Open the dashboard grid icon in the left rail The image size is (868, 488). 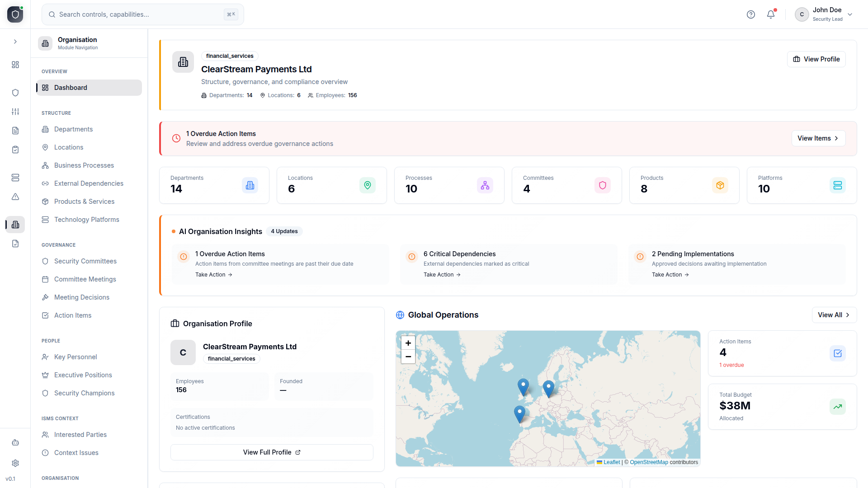pos(15,65)
